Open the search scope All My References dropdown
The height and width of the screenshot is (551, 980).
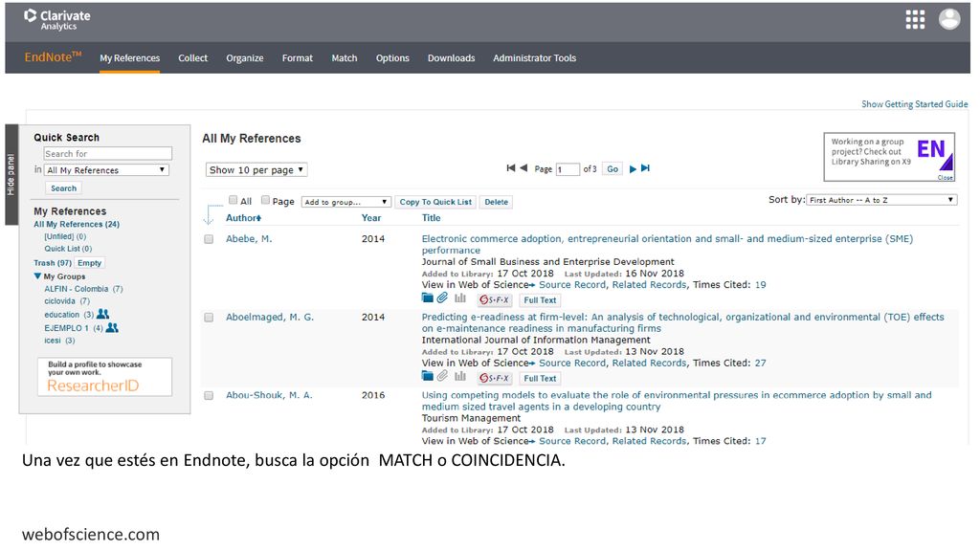pyautogui.click(x=107, y=170)
